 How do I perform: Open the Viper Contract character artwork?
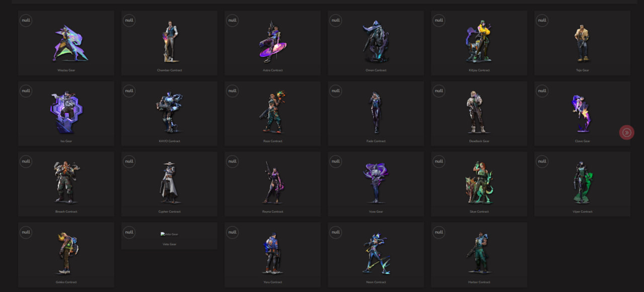coord(582,182)
